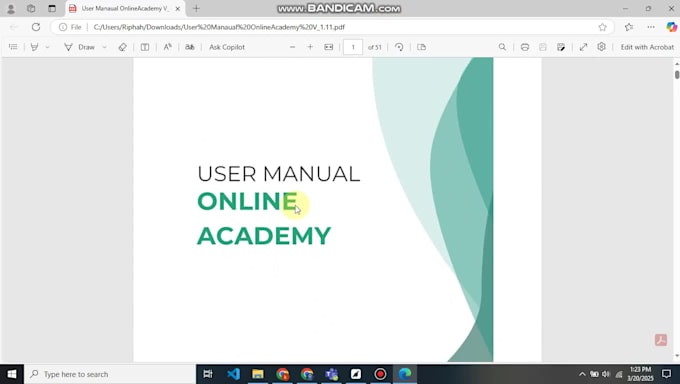Click Ask Copilot
The image size is (680, 384).
coord(227,47)
